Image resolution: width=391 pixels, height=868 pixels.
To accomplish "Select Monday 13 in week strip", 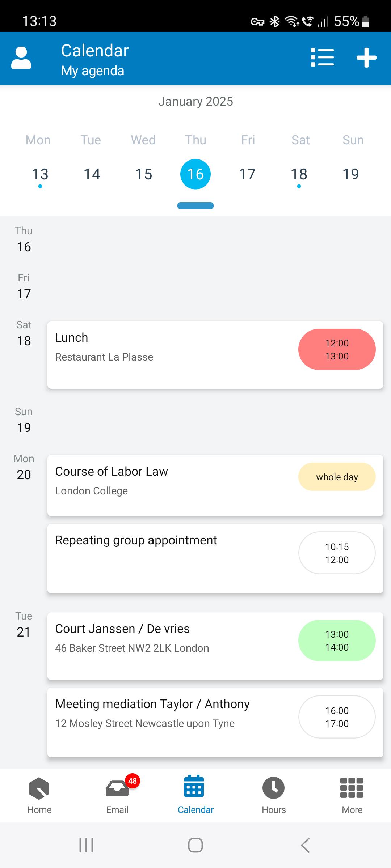I will (40, 174).
